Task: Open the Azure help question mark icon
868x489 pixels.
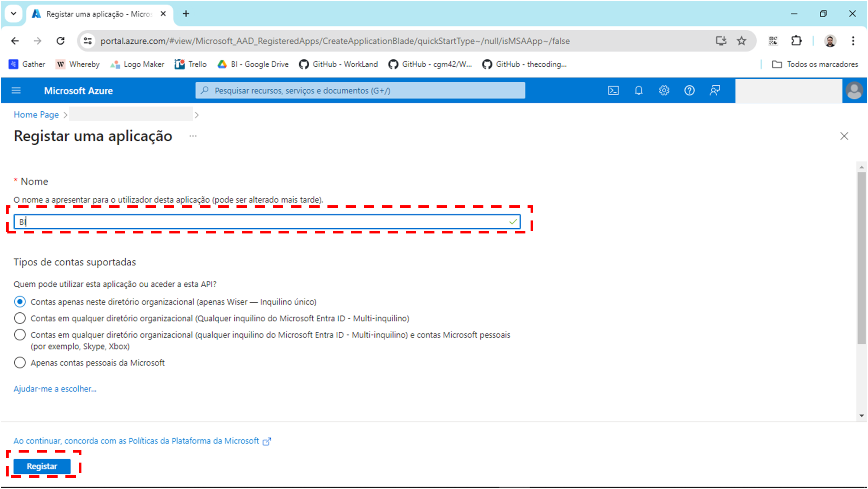Action: tap(689, 91)
